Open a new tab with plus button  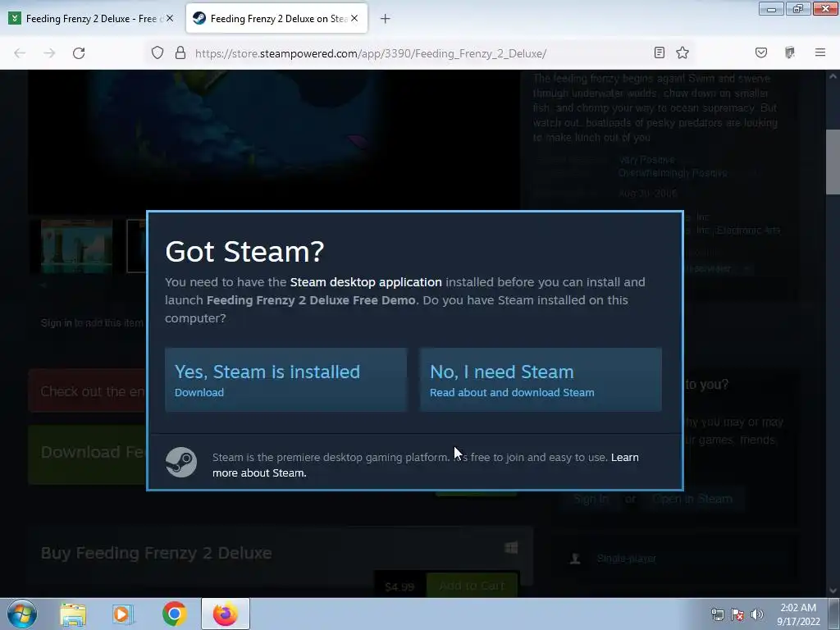[386, 19]
